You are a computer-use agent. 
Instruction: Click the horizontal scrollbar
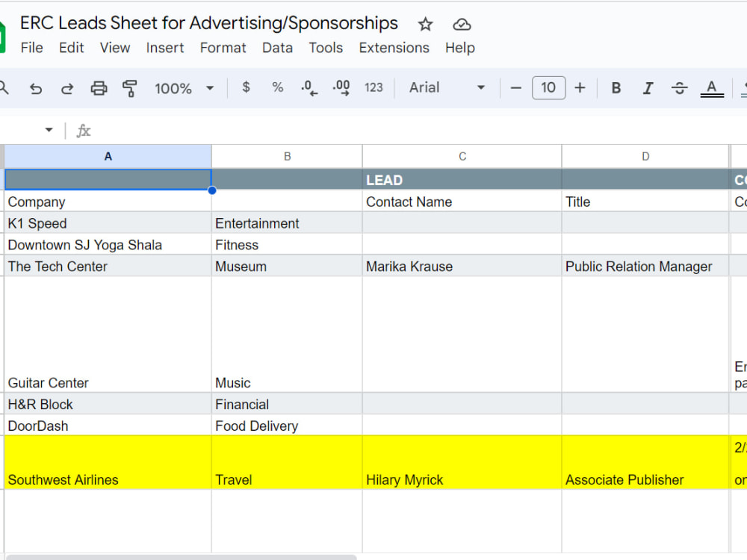point(181,557)
